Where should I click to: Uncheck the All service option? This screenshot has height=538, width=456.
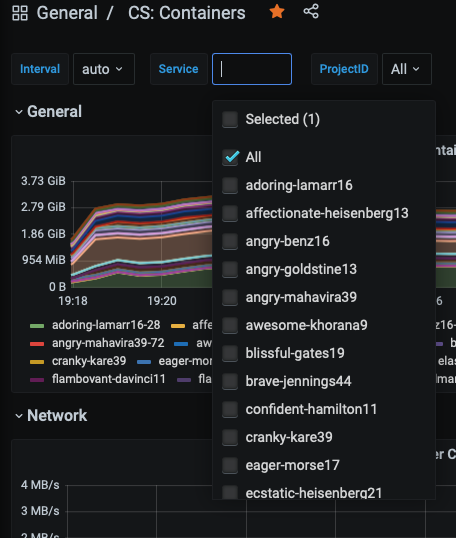pos(230,157)
